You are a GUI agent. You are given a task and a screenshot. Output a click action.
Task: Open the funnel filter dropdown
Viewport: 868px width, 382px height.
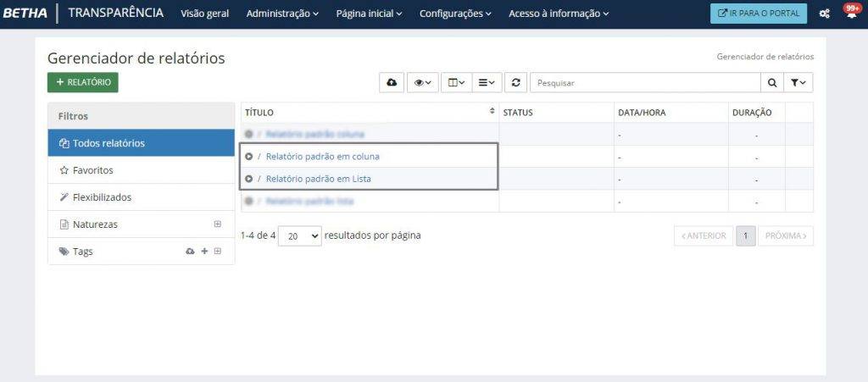[798, 83]
